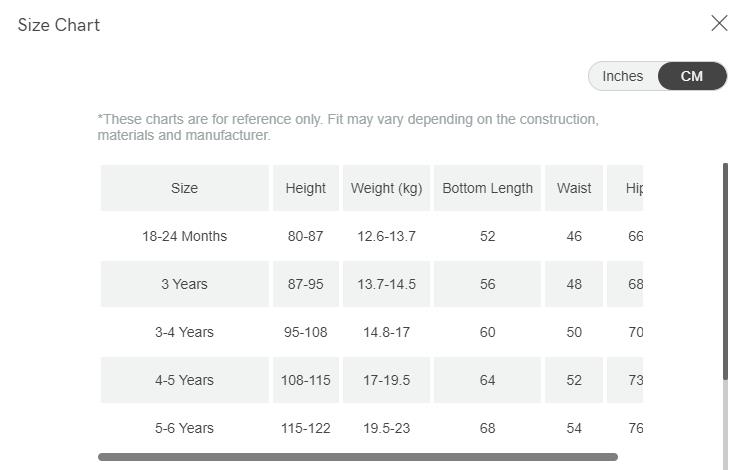Click the vertical scrollbar on the right

point(726,270)
